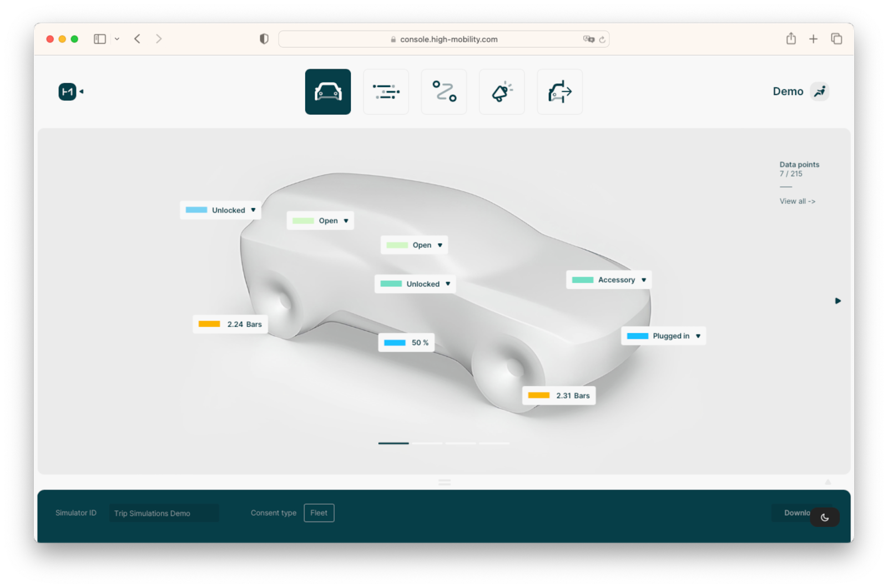
Task: Open Safari tab group dropdown chevron
Action: [117, 39]
